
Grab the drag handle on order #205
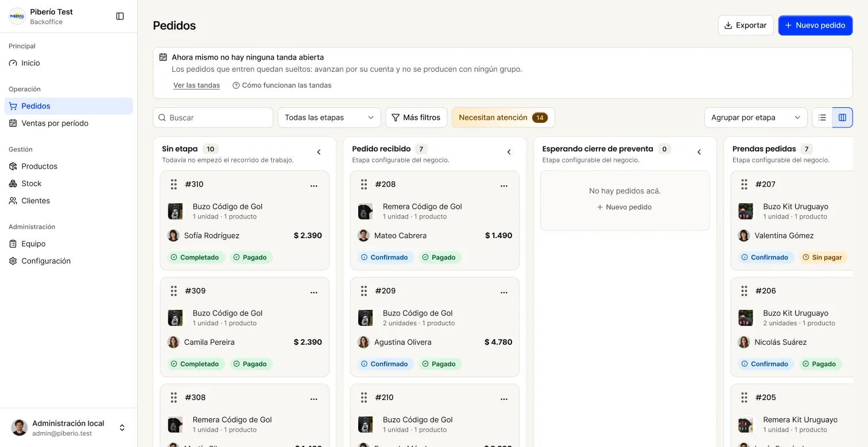pyautogui.click(x=744, y=398)
